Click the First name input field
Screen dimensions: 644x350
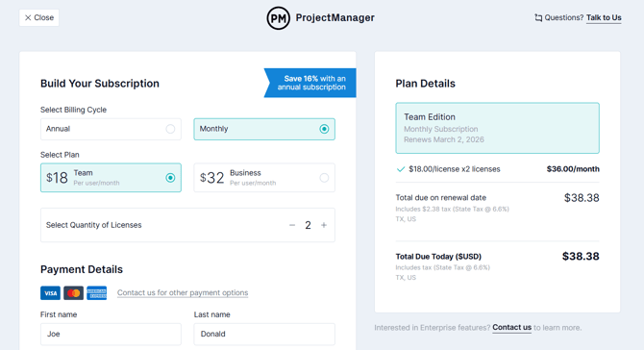point(111,334)
